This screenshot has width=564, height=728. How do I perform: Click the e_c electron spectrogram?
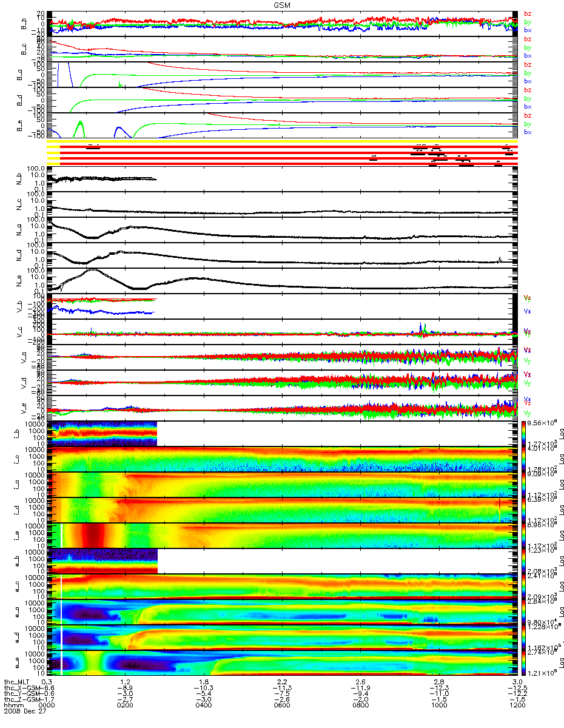click(283, 587)
